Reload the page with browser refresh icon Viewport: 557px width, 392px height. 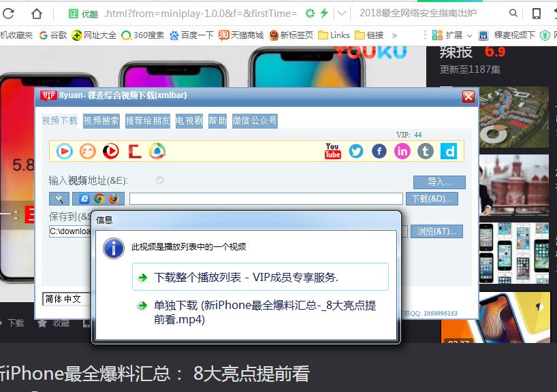(8, 14)
